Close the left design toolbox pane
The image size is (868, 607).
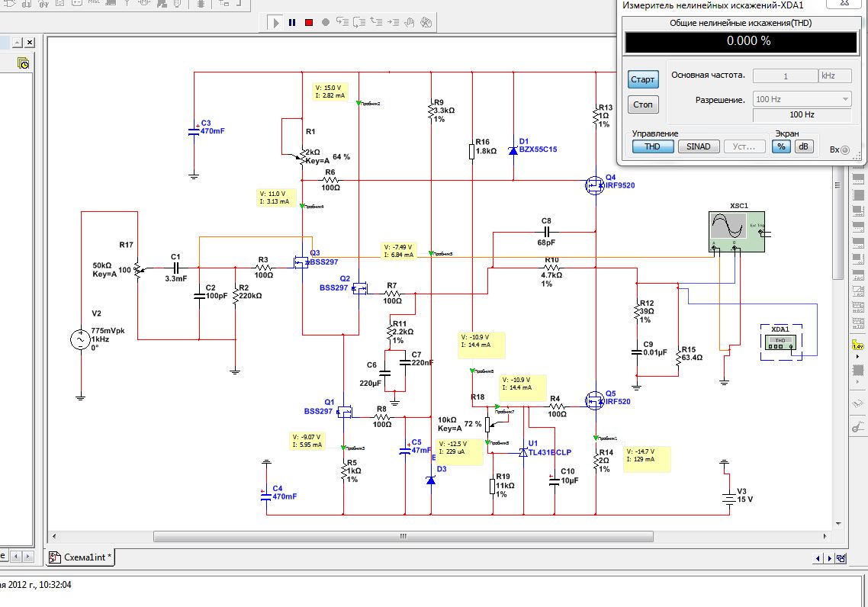click(x=30, y=42)
